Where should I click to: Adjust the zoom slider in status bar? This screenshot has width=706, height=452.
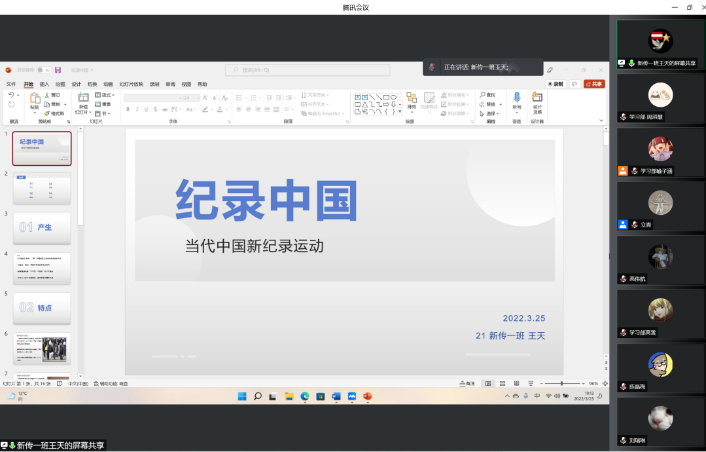pos(562,383)
